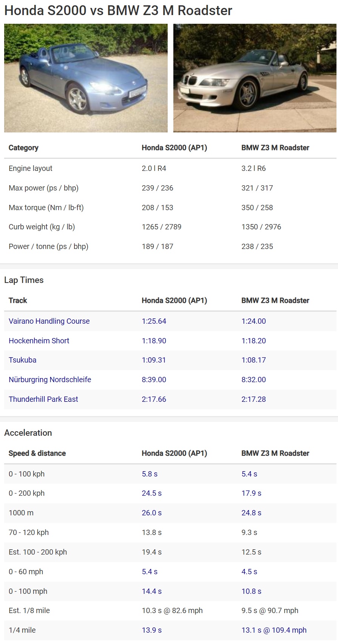
Task: Click BMW Hockenheim lap time 1:18.20
Action: (x=254, y=341)
